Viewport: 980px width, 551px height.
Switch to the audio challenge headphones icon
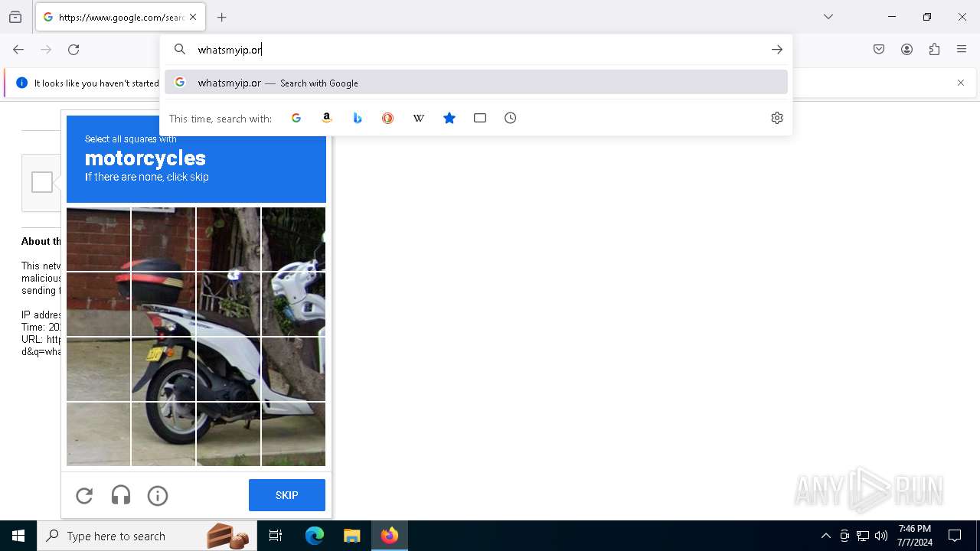click(121, 496)
